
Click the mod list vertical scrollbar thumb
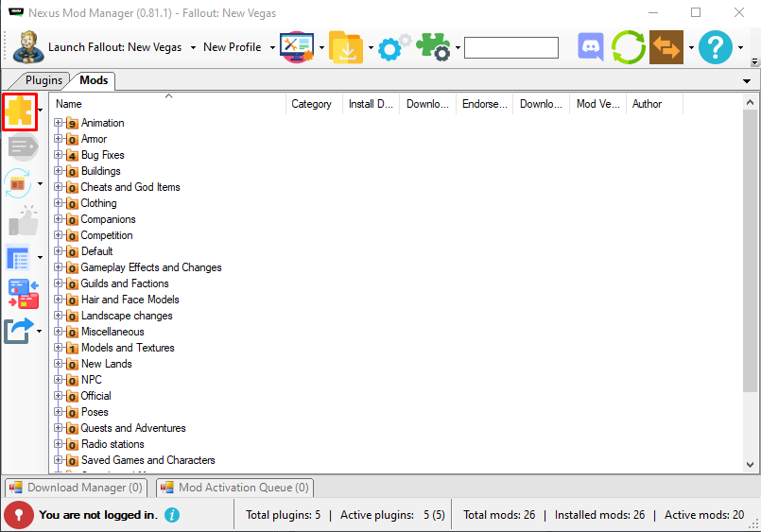coord(750,251)
